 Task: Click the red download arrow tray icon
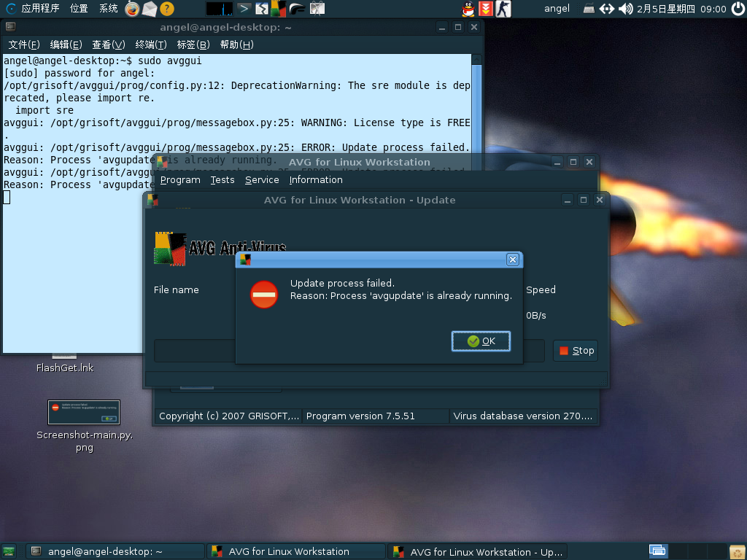485,9
